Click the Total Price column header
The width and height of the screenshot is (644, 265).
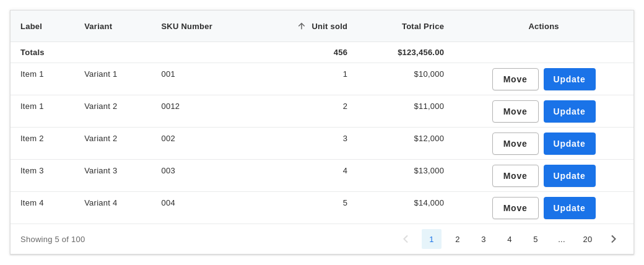tap(422, 26)
